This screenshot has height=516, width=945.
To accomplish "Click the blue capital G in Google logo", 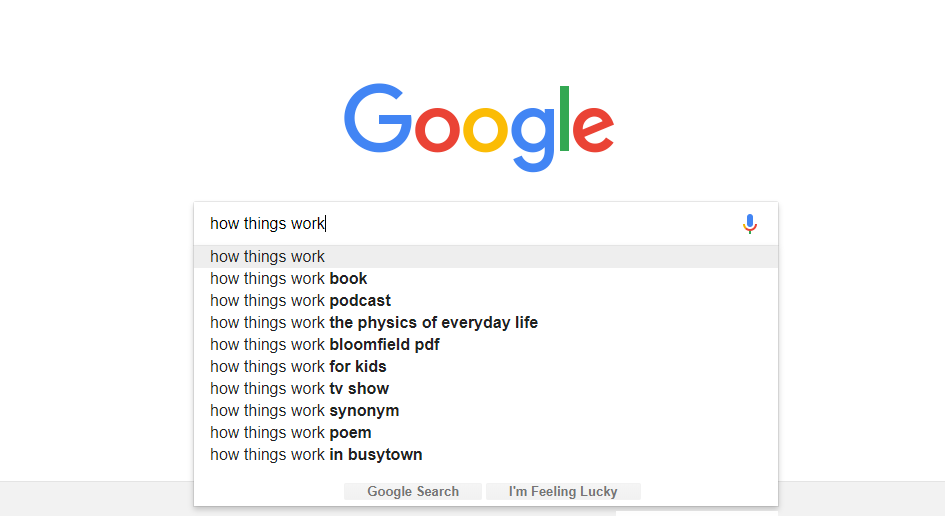I will point(378,121).
